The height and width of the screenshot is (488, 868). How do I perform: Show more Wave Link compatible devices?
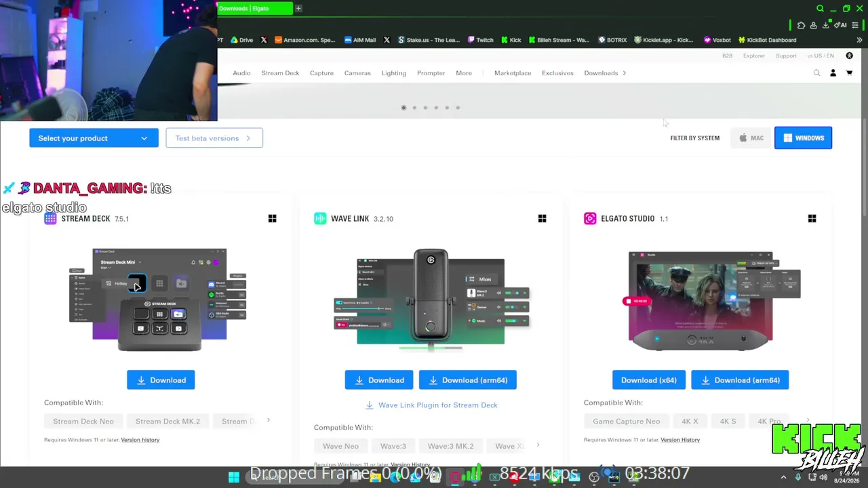[x=538, y=445]
